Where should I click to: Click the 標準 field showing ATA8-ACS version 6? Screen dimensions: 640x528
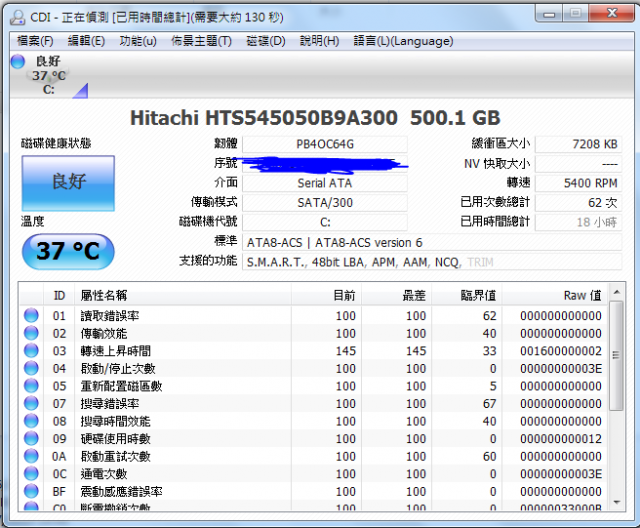coord(432,242)
